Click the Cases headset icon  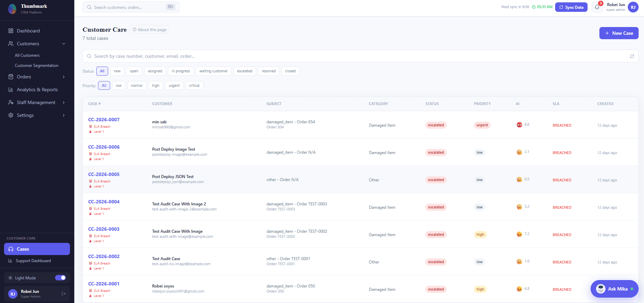coord(11,249)
